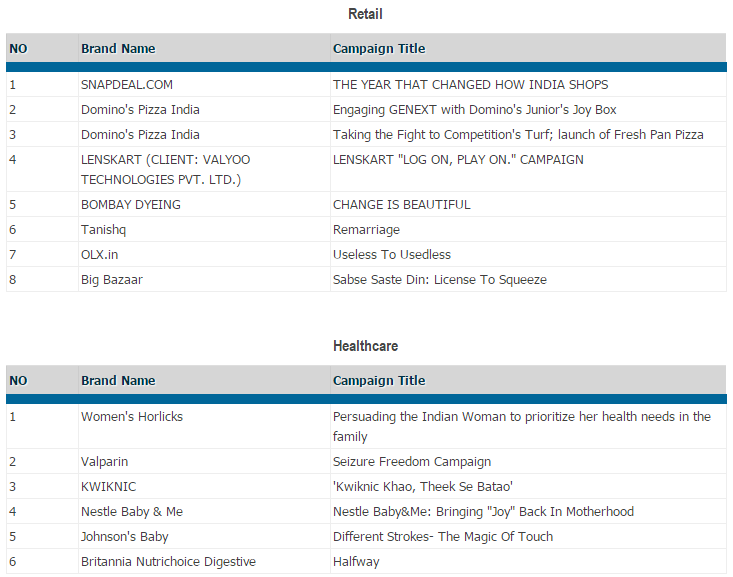Screen dimensions: 733x577
Task: Click the Healthcare table NO header
Action: click(x=19, y=380)
